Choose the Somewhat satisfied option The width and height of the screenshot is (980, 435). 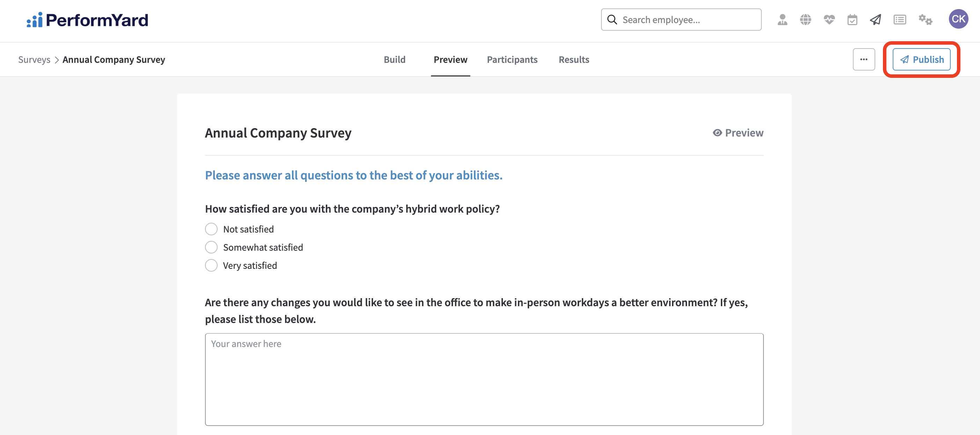pyautogui.click(x=211, y=248)
